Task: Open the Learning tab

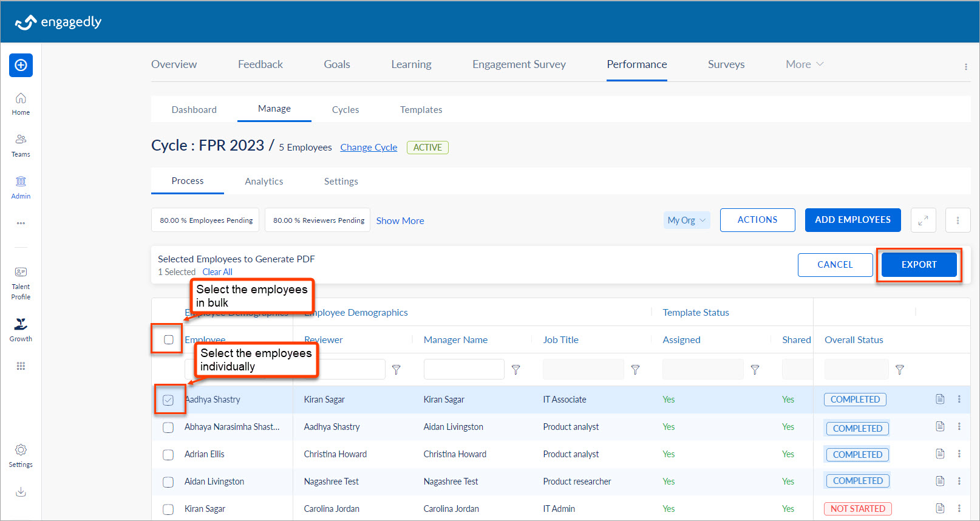Action: 411,64
